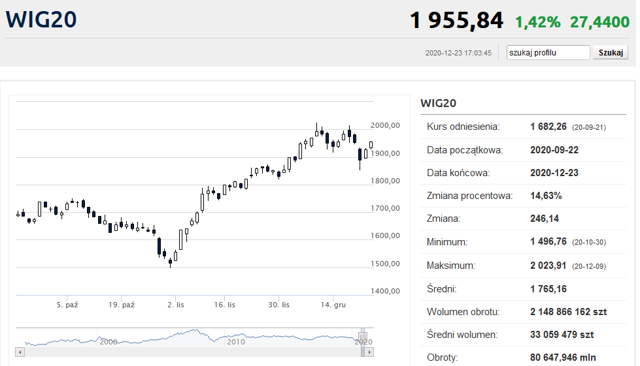Click the '19. paź' x-axis date label
The height and width of the screenshot is (366, 640).
[121, 305]
